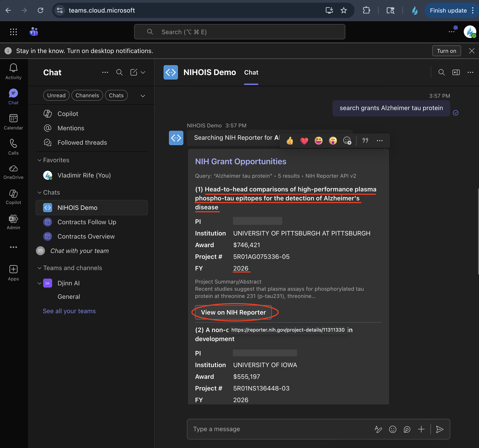479x448 pixels.
Task: Open the Calls app in sidebar
Action: [x=13, y=147]
